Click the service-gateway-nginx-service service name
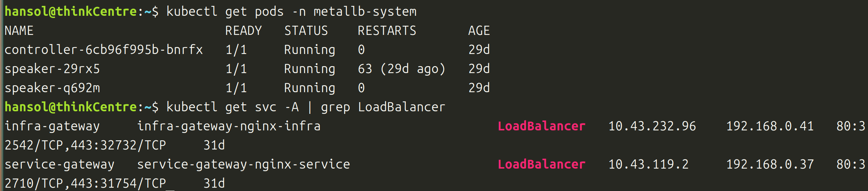The height and width of the screenshot is (191, 868). point(243,164)
